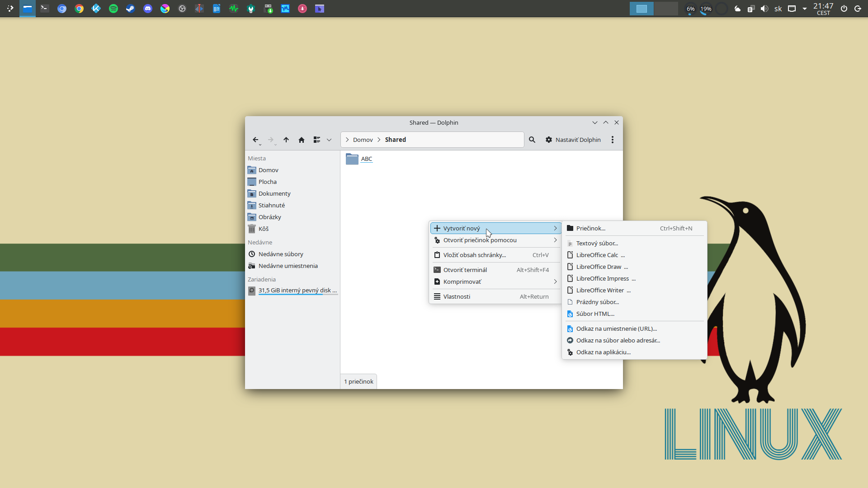Screen dimensions: 868x488
Task: Open the 31,5 GiB interný pevný disk
Action: [x=292, y=291]
